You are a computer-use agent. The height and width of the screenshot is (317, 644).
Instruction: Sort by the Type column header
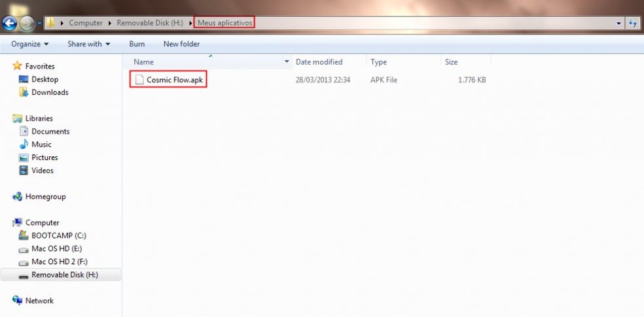[378, 62]
